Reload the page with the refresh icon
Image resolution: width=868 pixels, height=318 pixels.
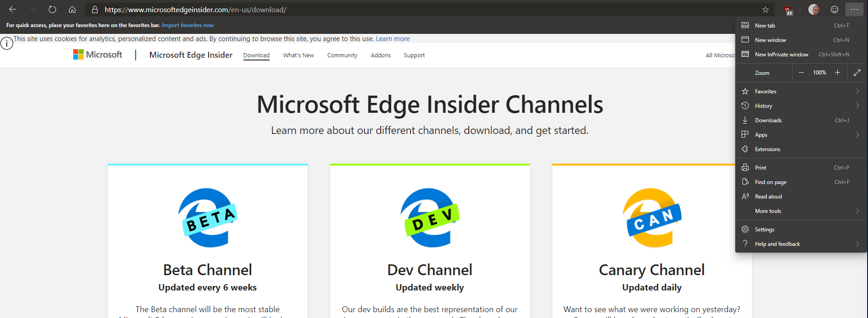pyautogui.click(x=52, y=9)
